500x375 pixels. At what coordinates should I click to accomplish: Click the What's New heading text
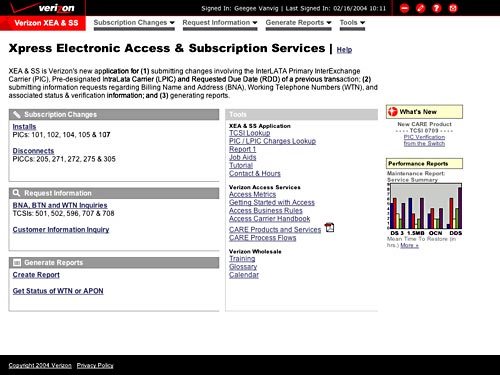point(418,112)
